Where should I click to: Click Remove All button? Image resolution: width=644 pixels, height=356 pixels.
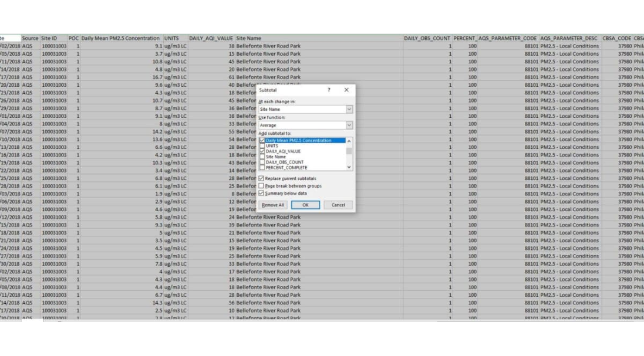point(273,205)
